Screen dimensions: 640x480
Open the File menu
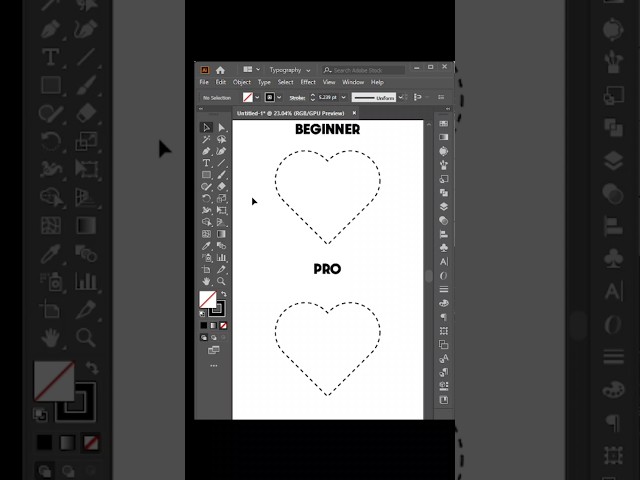point(204,82)
